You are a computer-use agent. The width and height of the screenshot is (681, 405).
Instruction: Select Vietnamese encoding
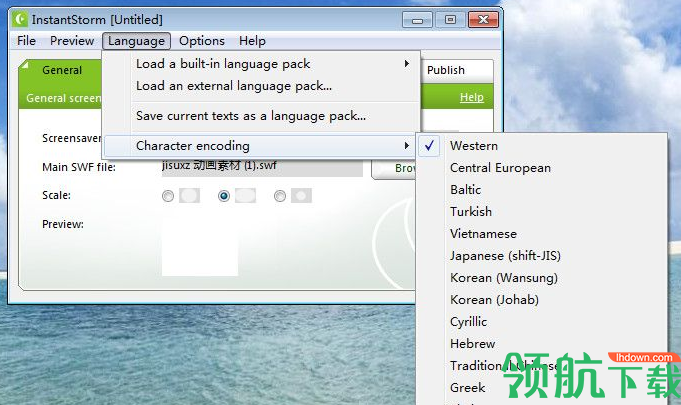click(x=541, y=234)
